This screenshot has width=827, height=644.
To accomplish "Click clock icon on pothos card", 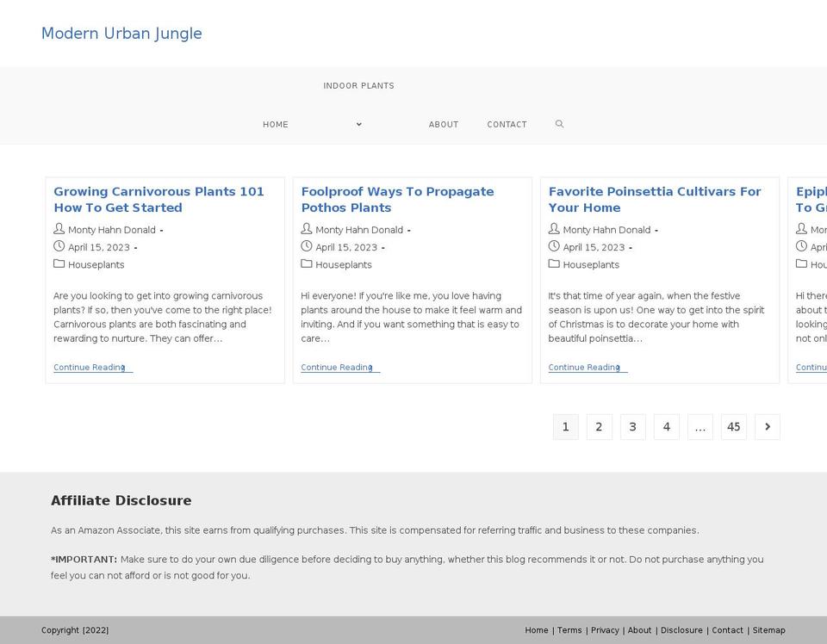I will (307, 246).
